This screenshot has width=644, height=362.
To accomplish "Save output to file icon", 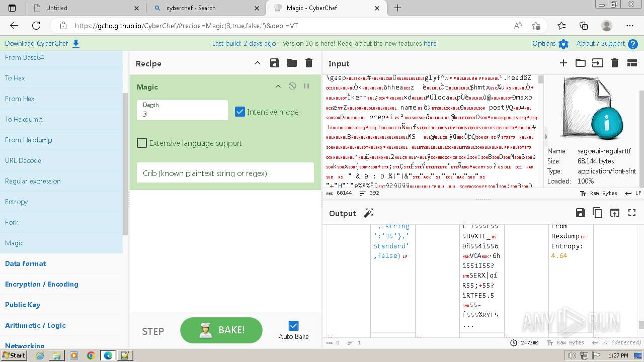I will tap(581, 213).
